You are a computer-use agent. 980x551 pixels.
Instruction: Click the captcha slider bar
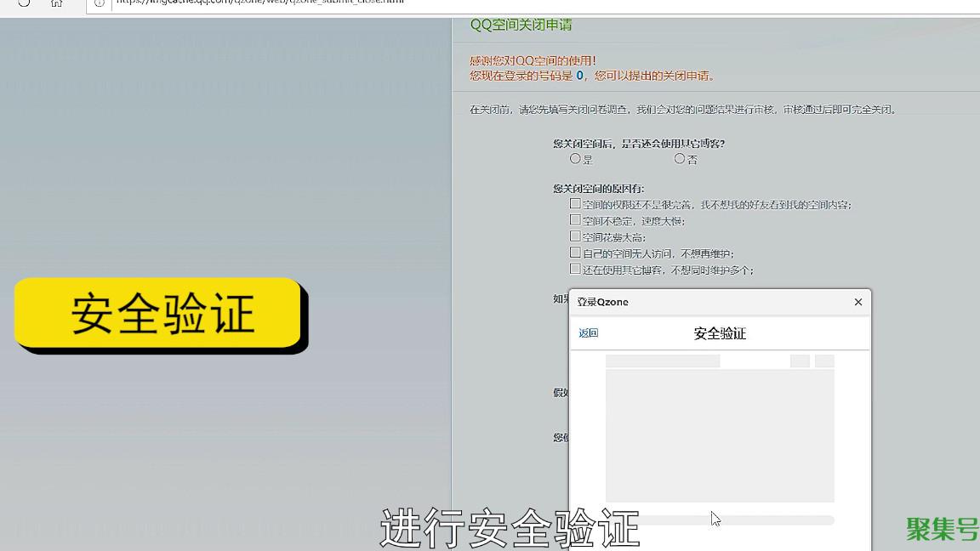720,520
